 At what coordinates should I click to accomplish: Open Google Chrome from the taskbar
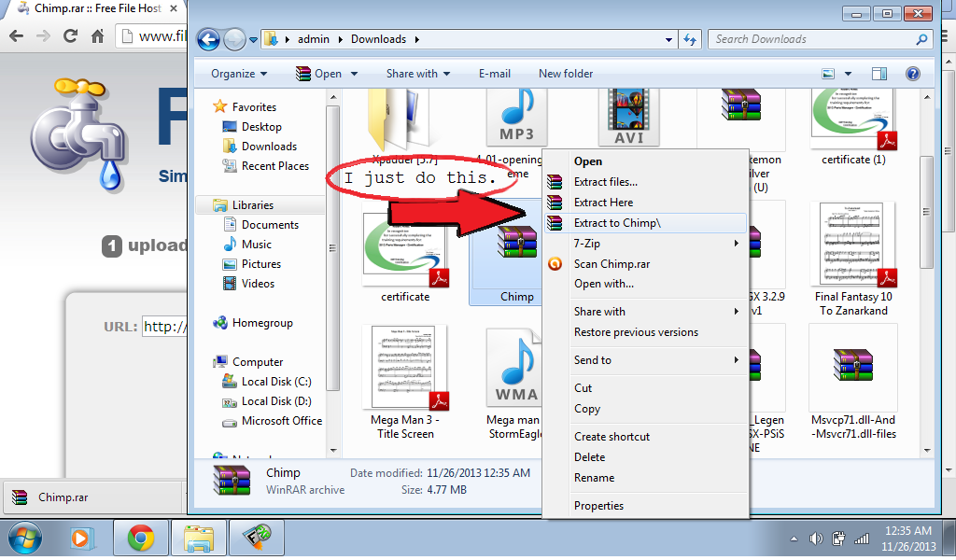141,538
